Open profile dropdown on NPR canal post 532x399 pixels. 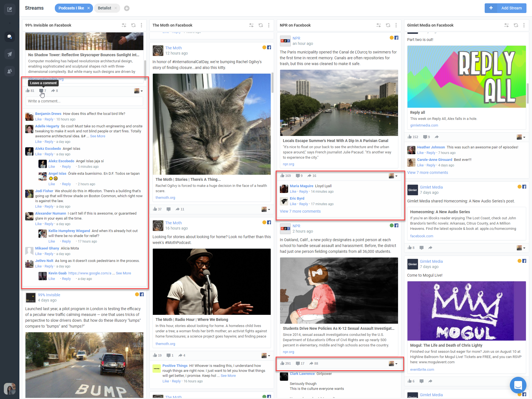click(x=393, y=176)
